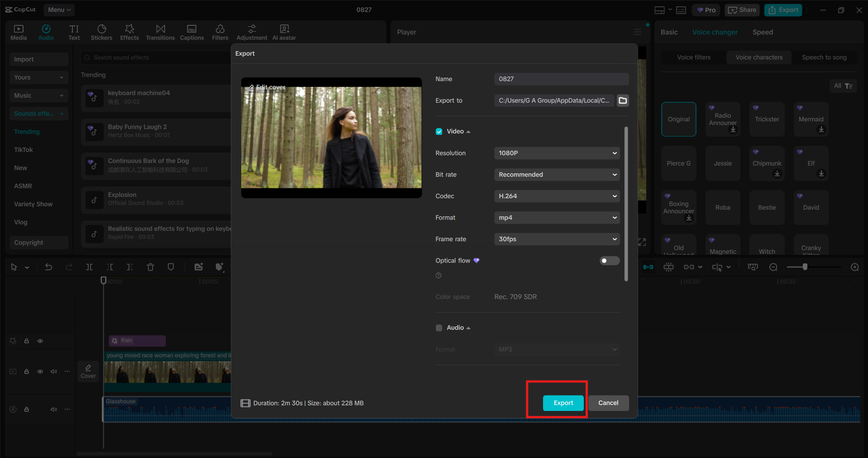
Task: Click the zoom out magnifier on timeline
Action: click(x=773, y=267)
